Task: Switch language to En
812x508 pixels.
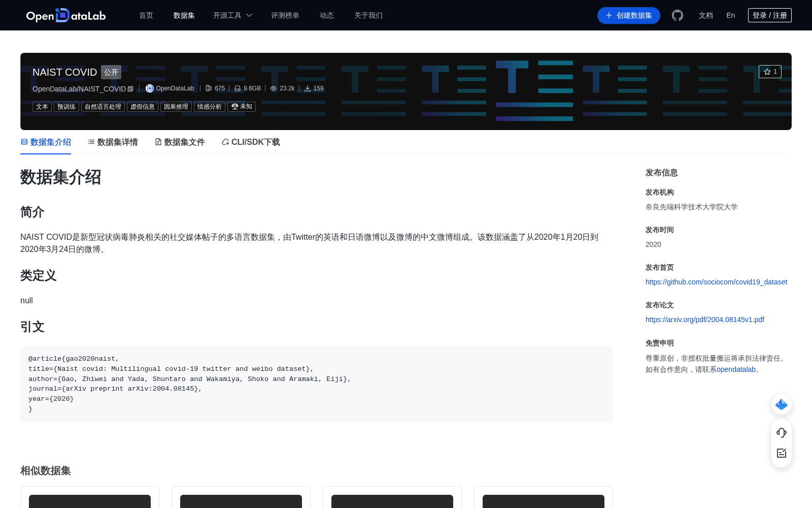Action: tap(731, 16)
